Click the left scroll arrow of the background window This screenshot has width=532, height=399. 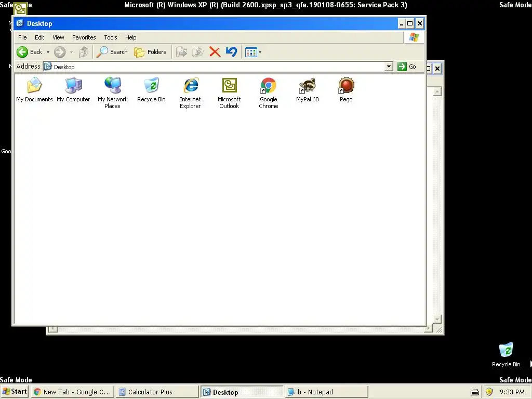tap(52, 329)
